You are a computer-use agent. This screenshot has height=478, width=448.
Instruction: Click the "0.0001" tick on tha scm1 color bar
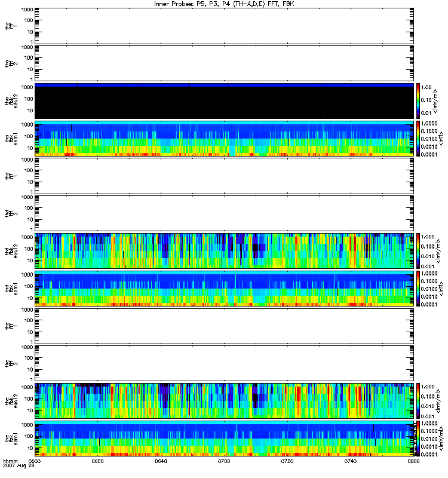[429, 155]
